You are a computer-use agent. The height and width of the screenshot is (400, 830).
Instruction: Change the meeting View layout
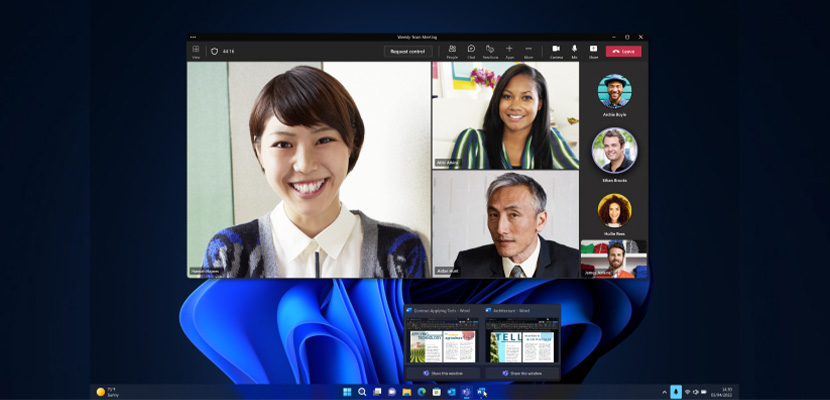click(195, 50)
